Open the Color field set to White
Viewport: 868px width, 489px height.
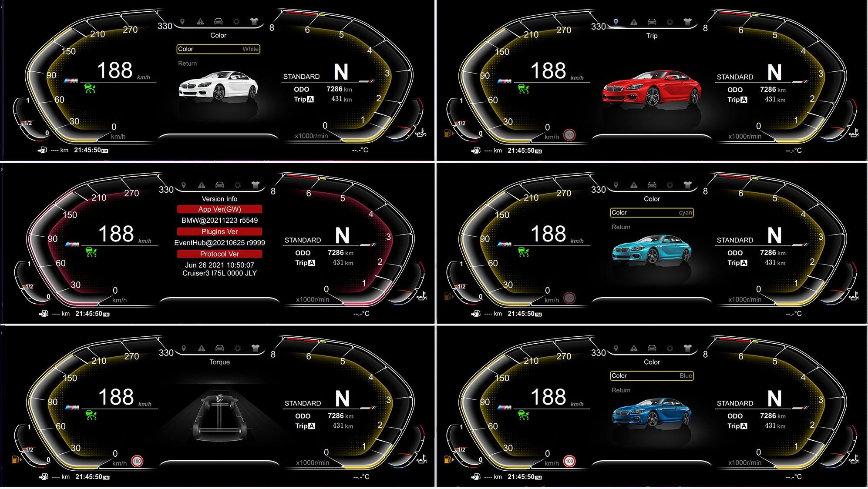(219, 49)
